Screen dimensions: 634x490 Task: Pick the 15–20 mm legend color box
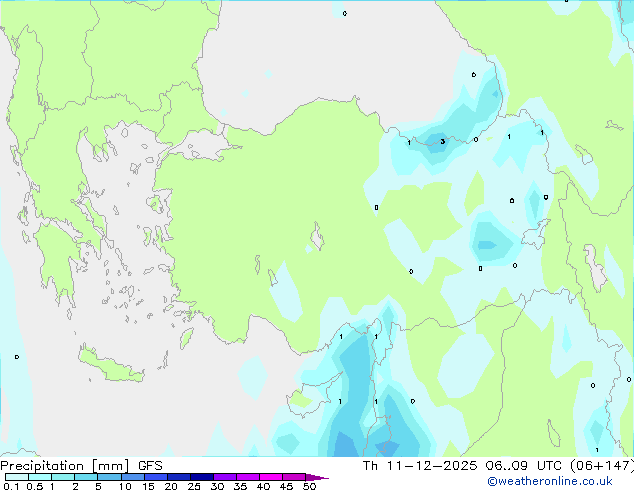[x=156, y=477]
